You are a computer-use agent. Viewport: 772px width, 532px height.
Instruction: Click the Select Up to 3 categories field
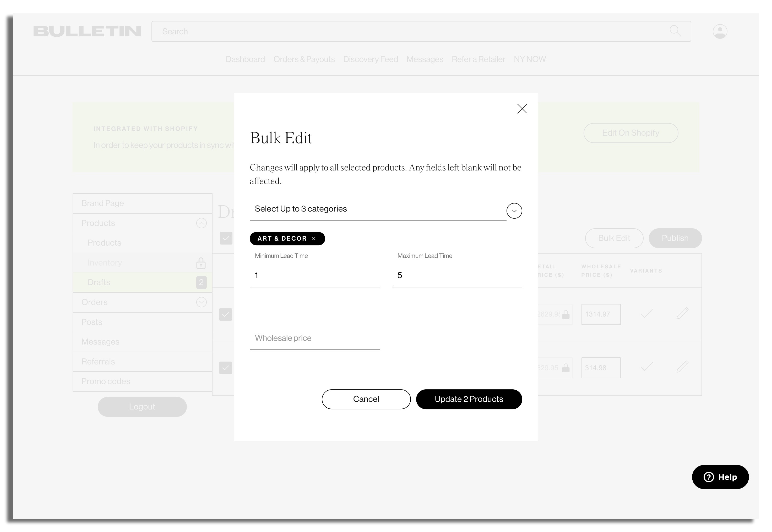pos(378,209)
